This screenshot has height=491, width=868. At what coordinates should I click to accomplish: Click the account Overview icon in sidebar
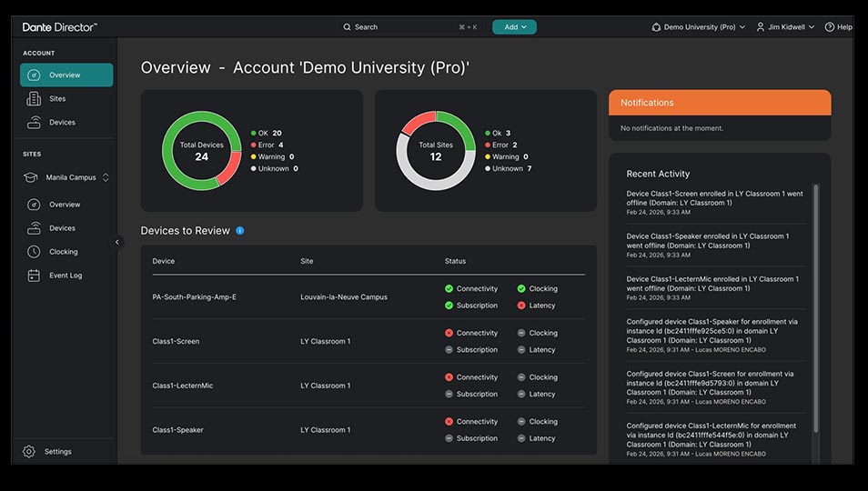click(34, 75)
